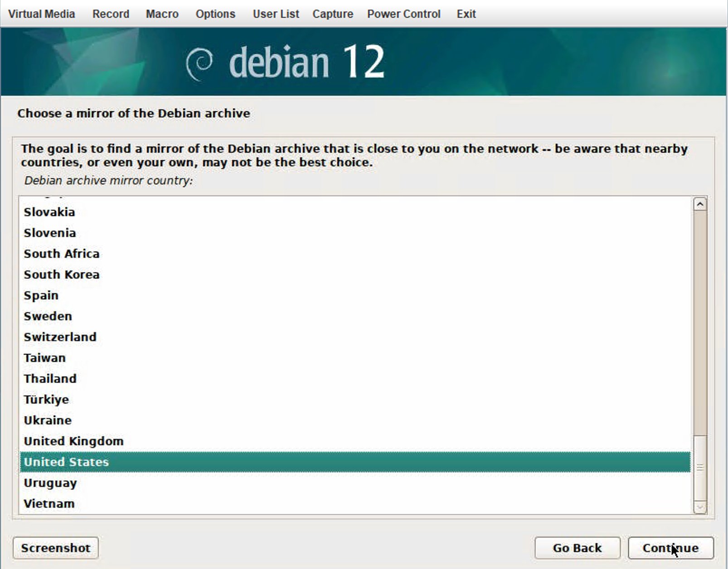Open the User List menu
This screenshot has width=728, height=569.
[276, 14]
